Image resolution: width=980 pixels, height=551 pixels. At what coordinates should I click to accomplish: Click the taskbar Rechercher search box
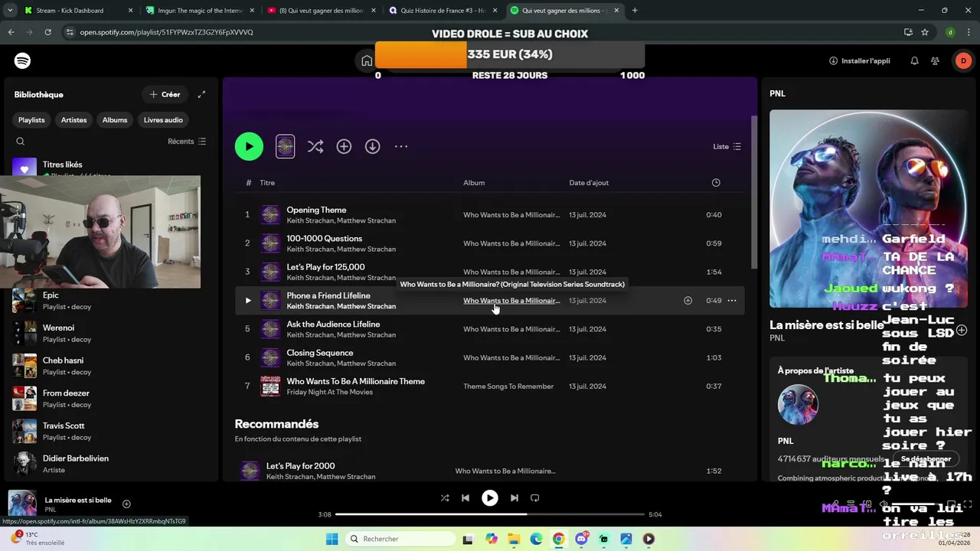click(399, 539)
